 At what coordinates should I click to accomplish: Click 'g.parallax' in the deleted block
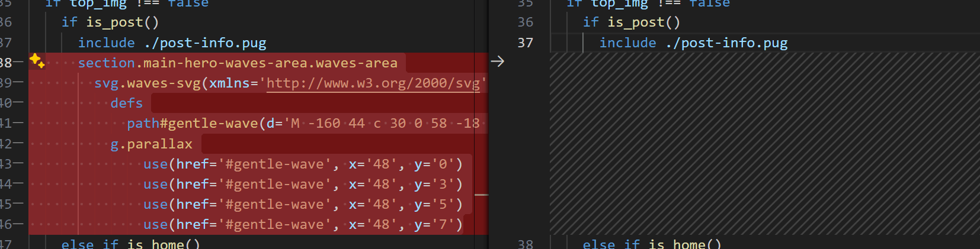point(151,144)
